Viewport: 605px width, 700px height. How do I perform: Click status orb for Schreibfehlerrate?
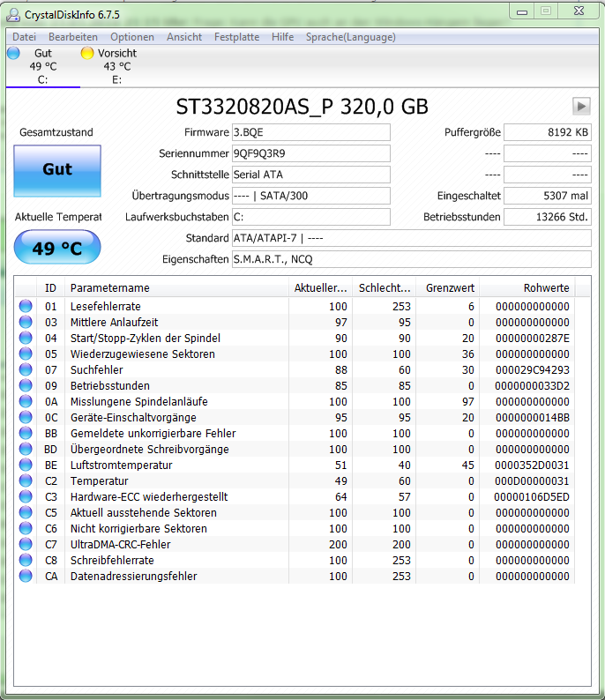click(26, 560)
